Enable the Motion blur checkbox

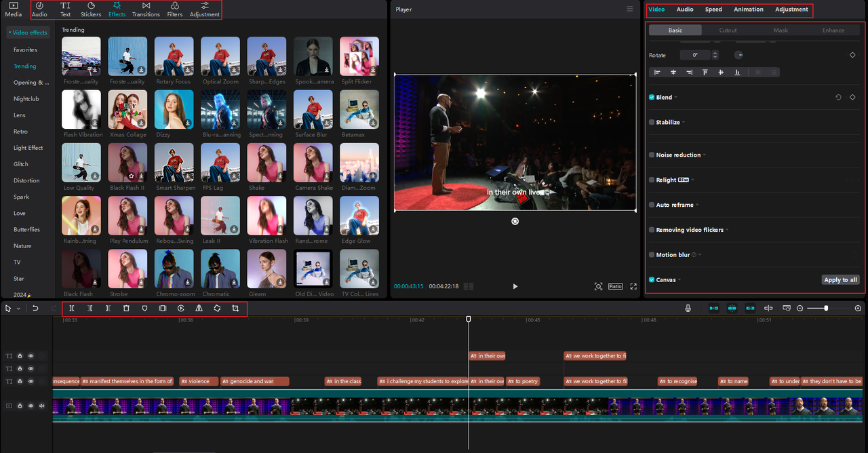652,255
